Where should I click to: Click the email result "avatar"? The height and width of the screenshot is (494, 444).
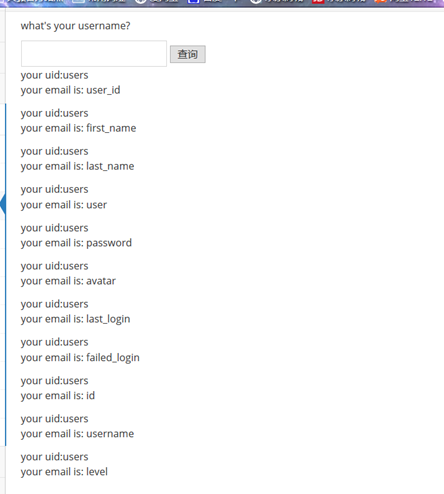(x=101, y=281)
